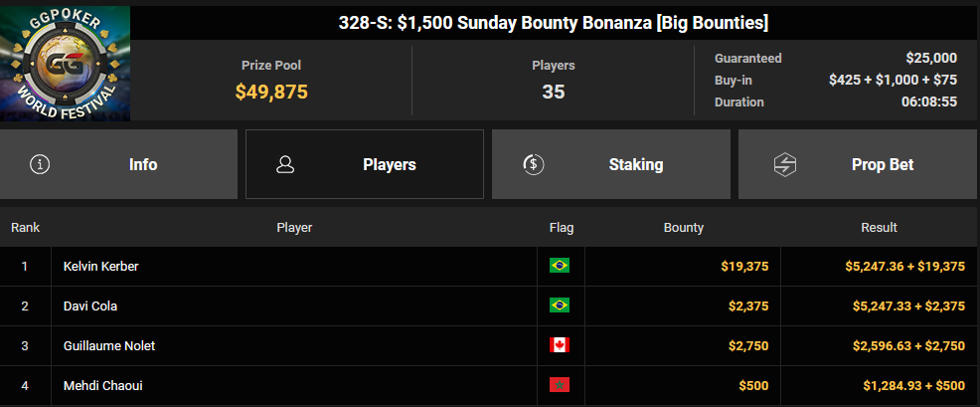Click the Players person silhouette icon

tap(285, 164)
